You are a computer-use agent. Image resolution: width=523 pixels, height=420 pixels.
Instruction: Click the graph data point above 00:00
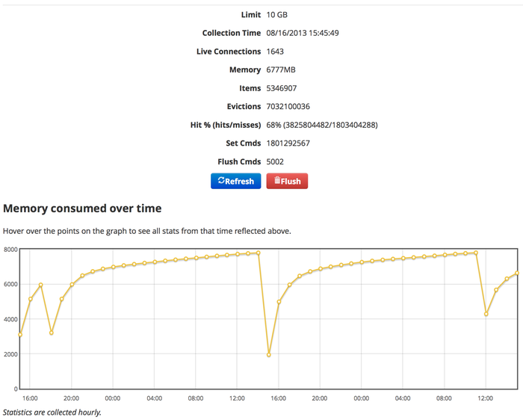pyautogui.click(x=114, y=267)
